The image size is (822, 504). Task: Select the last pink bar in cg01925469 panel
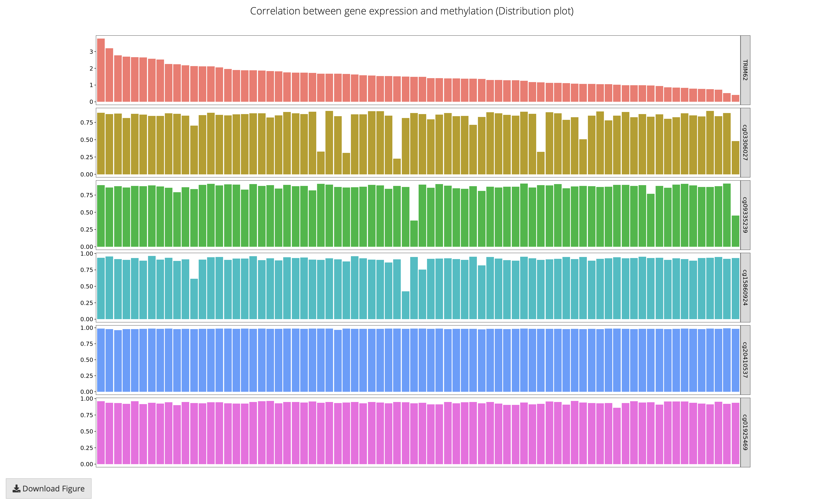735,433
